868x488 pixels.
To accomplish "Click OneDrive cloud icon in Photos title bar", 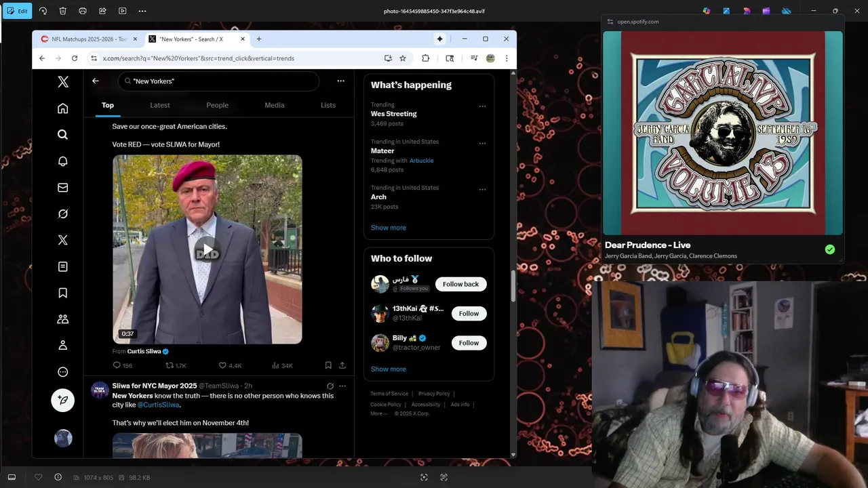I will (x=787, y=11).
